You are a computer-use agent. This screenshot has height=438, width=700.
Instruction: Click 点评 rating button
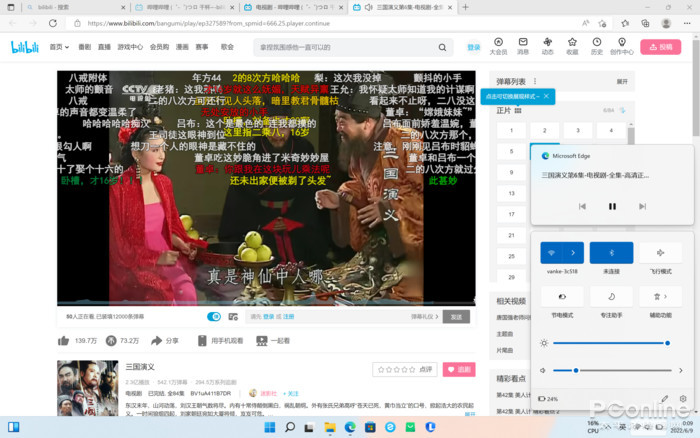(x=404, y=369)
